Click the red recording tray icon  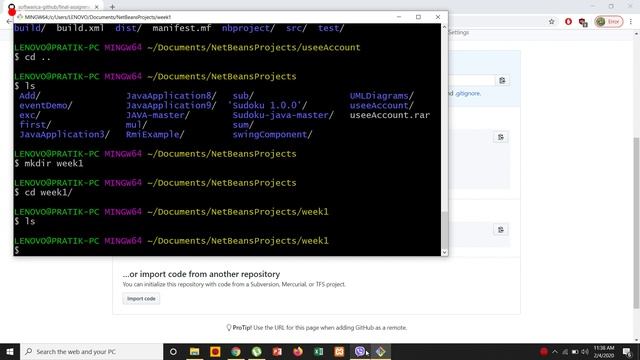point(544,351)
